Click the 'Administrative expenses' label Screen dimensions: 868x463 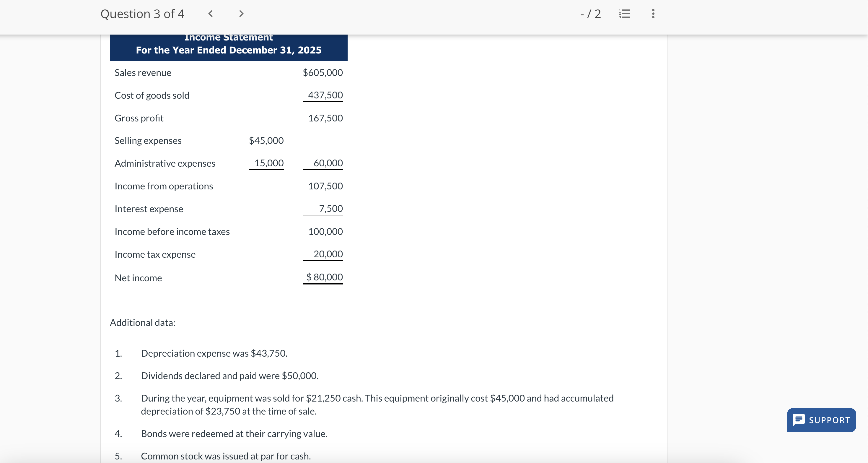coord(165,163)
